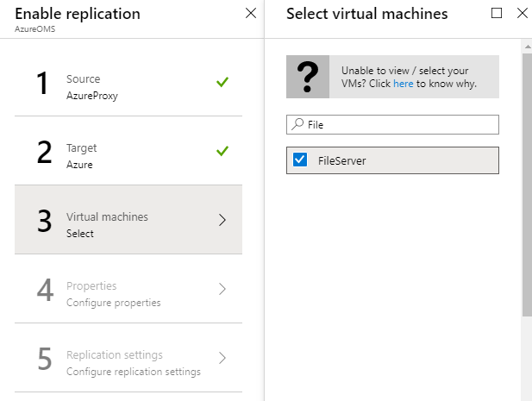Close the Select virtual machines blade
Screen dimensions: 532x401
pos(523,13)
